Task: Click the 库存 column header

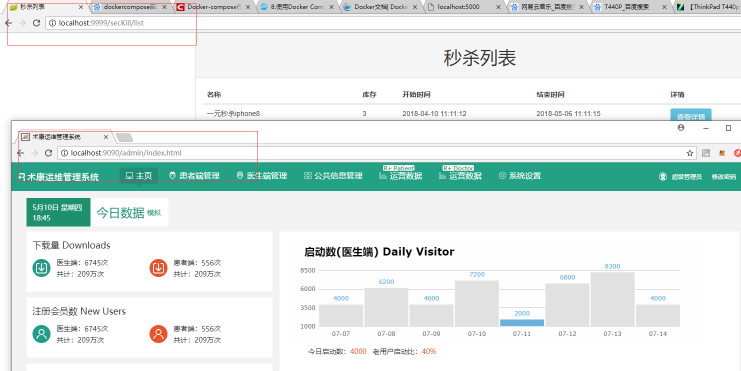Action: pyautogui.click(x=369, y=95)
